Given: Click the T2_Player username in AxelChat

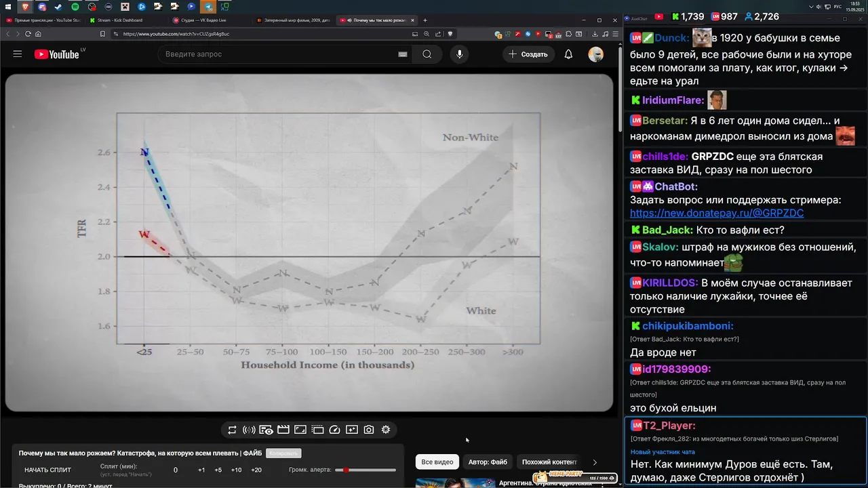Looking at the screenshot, I should (669, 426).
